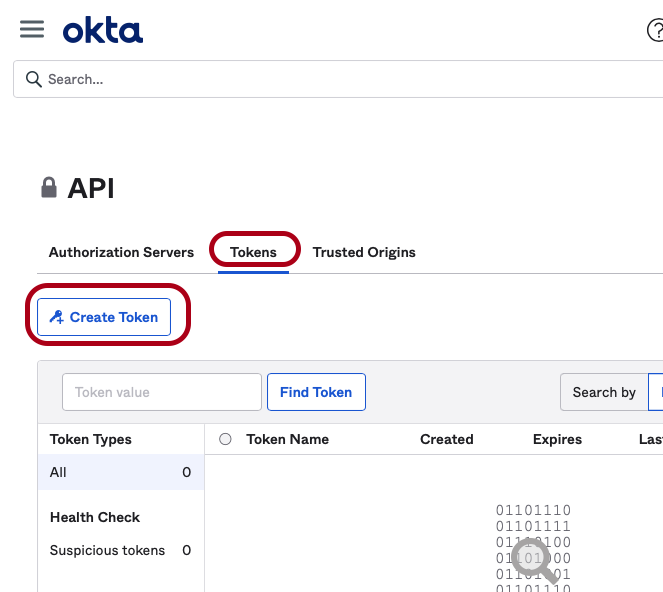Screen dimensions: 663x592
Task: Open the help question mark icon
Action: pyautogui.click(x=655, y=31)
